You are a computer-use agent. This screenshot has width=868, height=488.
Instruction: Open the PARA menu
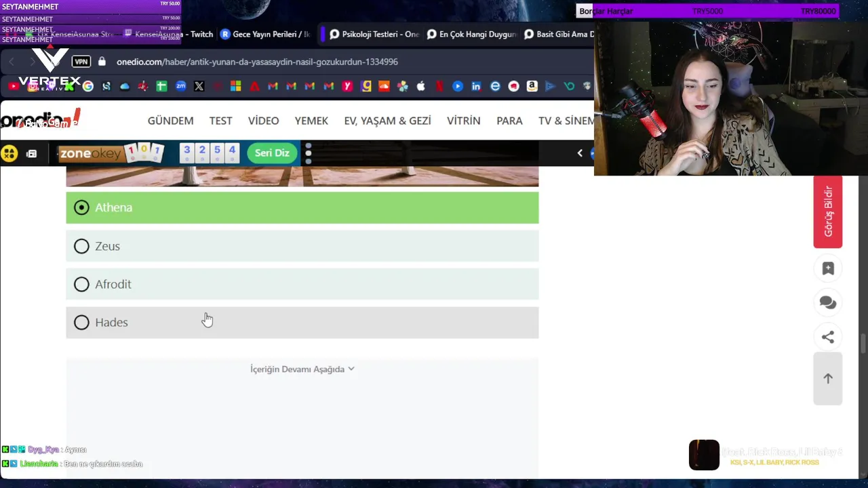click(x=509, y=121)
